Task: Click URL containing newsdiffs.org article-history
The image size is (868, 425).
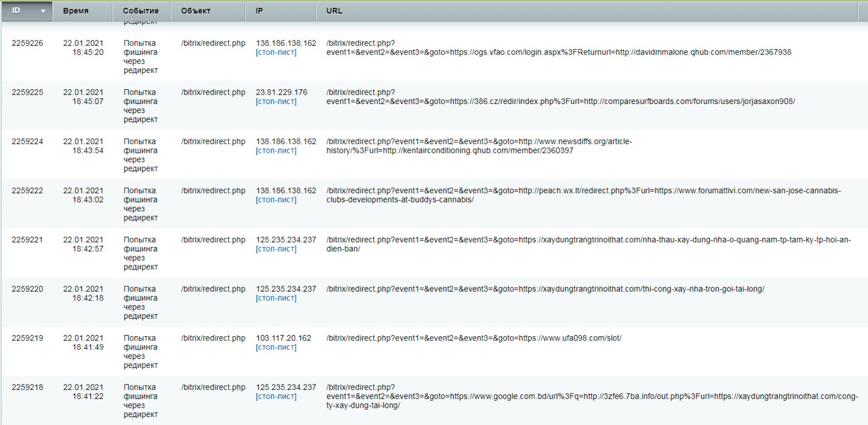Action: click(x=479, y=146)
